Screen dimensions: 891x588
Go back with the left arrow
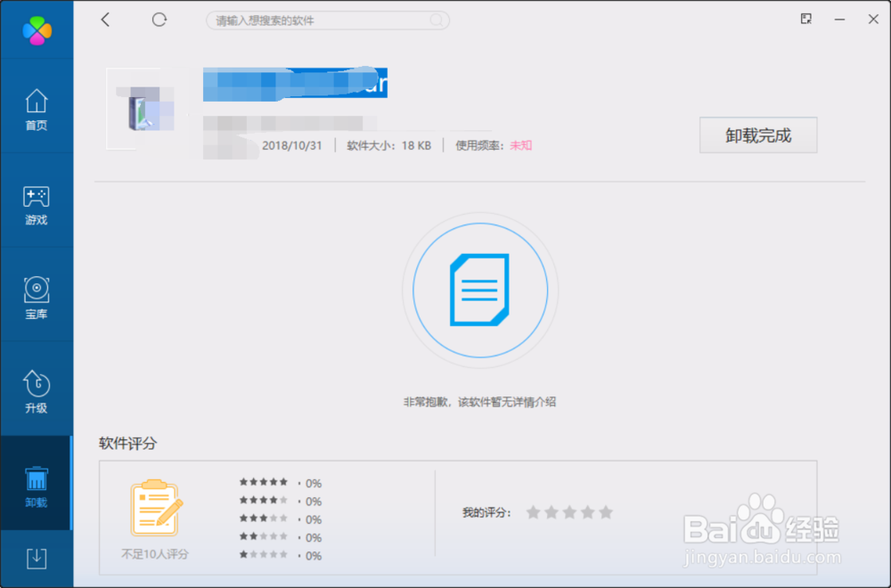coord(105,20)
